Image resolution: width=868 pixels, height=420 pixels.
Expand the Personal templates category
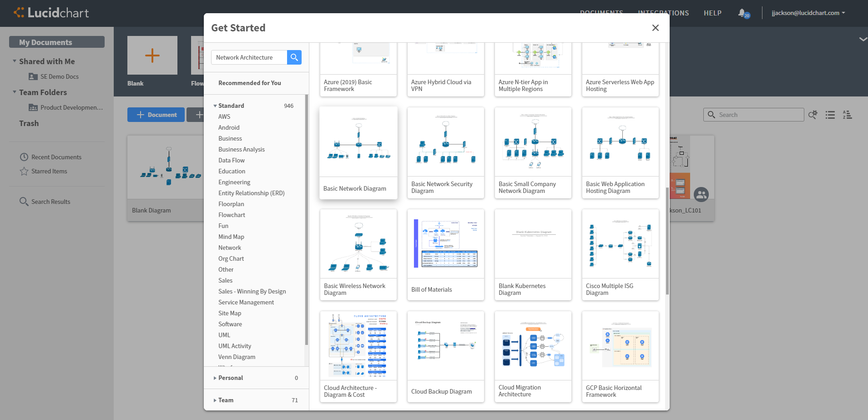click(215, 378)
